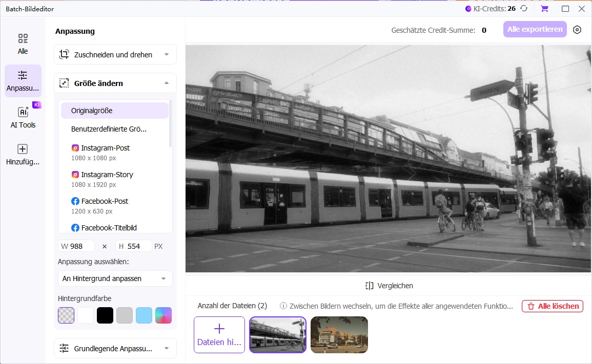Select the Instagram-Post 1080 x 1080 preset
Image resolution: width=592 pixels, height=364 pixels.
point(115,153)
